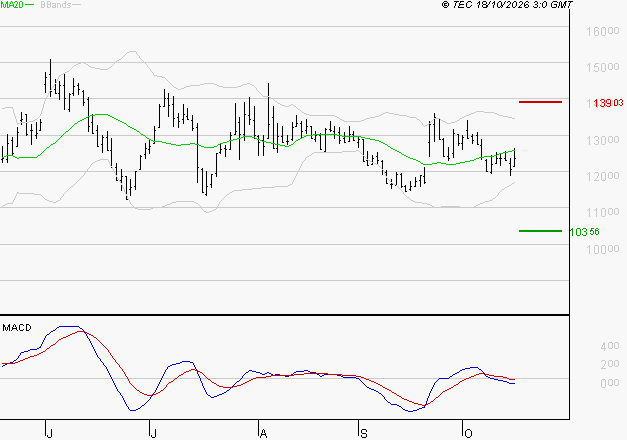Click the MACD 2.00 axis value

coord(610,364)
